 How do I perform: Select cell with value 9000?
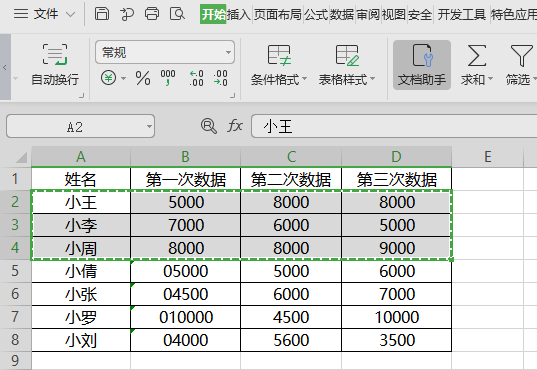(x=396, y=248)
